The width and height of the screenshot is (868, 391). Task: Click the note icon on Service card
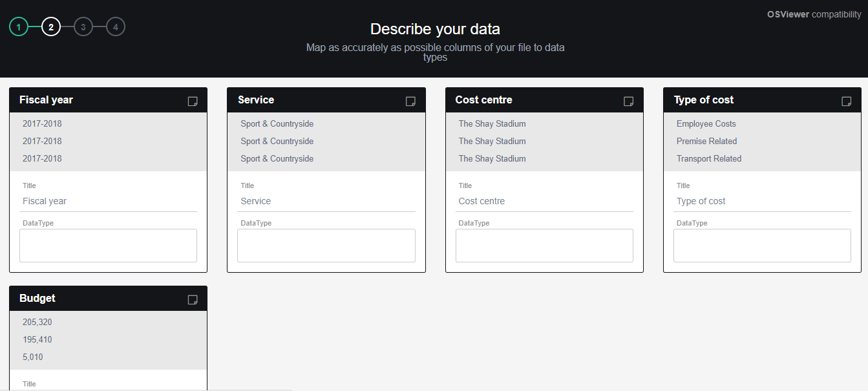coord(410,101)
